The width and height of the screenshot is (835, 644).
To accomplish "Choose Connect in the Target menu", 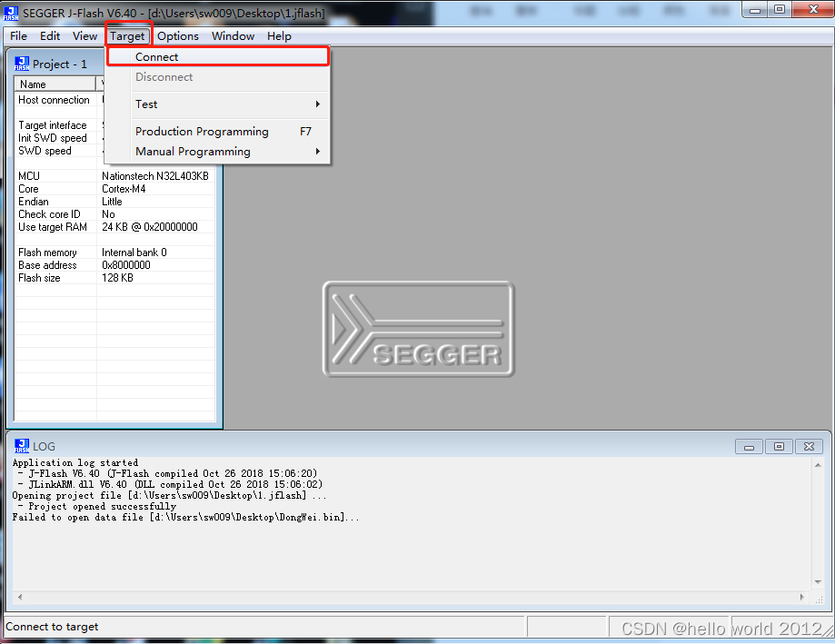I will [218, 57].
